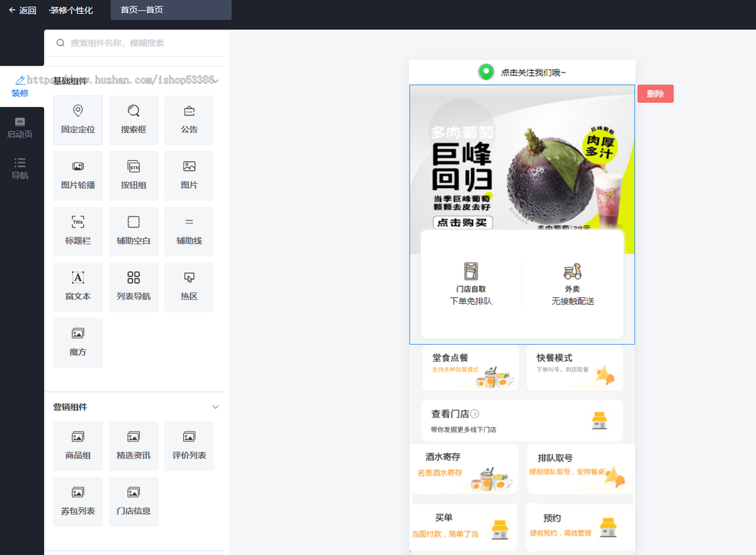756x555 pixels.
Task: Add the 公告 announcement component
Action: coord(189,120)
